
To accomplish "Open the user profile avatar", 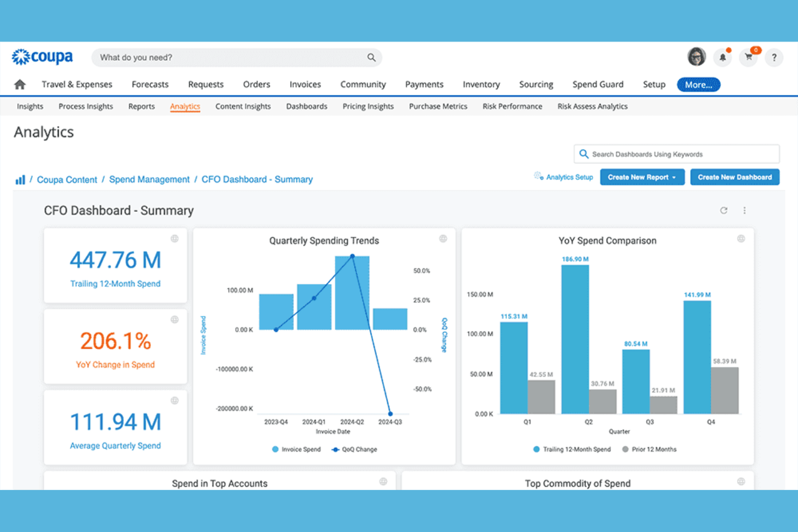I will [697, 57].
